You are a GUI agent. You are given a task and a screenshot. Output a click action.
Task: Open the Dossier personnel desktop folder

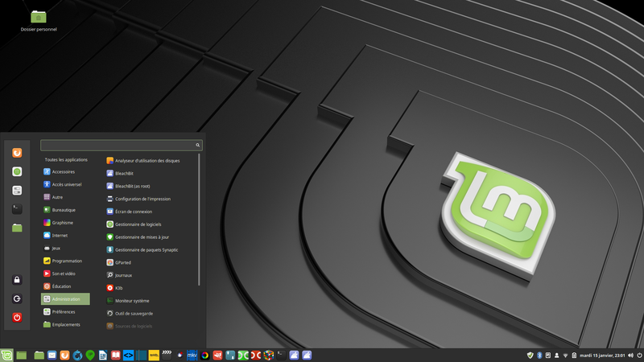(x=39, y=21)
